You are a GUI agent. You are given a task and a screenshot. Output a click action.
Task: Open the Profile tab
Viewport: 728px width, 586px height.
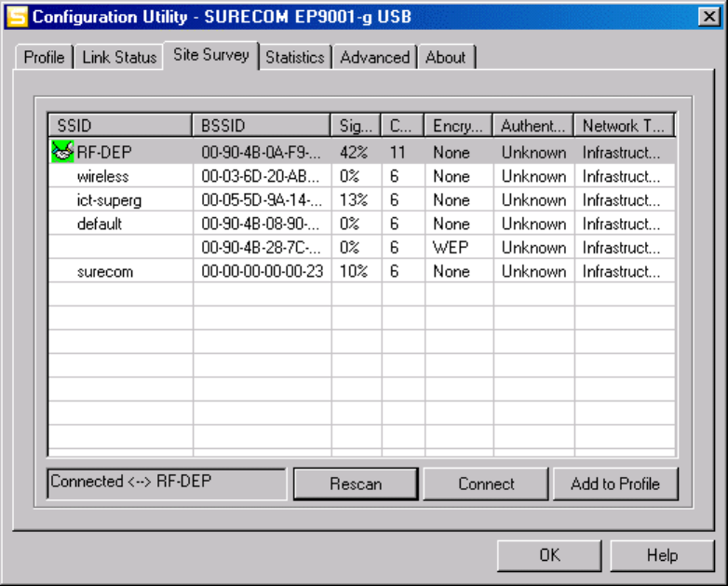pyautogui.click(x=44, y=57)
